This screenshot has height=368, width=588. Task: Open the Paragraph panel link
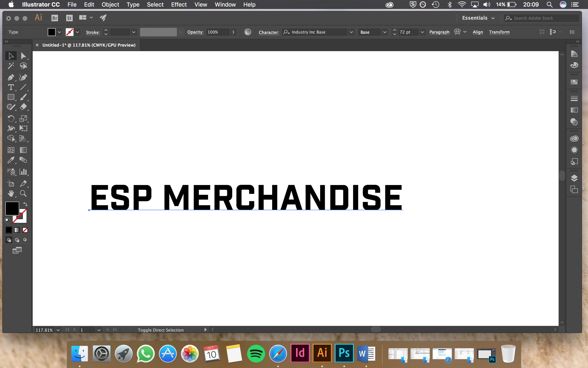click(x=439, y=32)
